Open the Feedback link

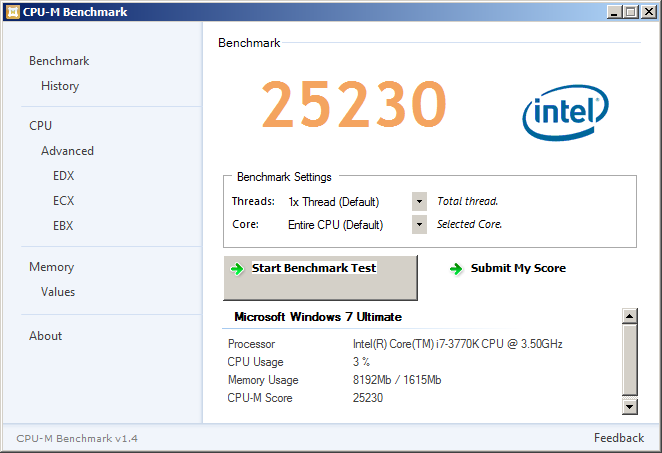click(619, 438)
